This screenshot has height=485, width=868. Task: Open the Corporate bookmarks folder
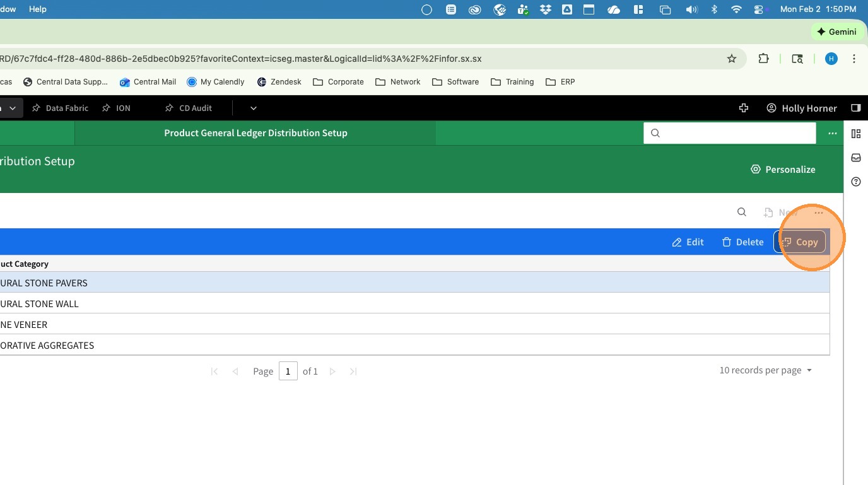coord(338,82)
